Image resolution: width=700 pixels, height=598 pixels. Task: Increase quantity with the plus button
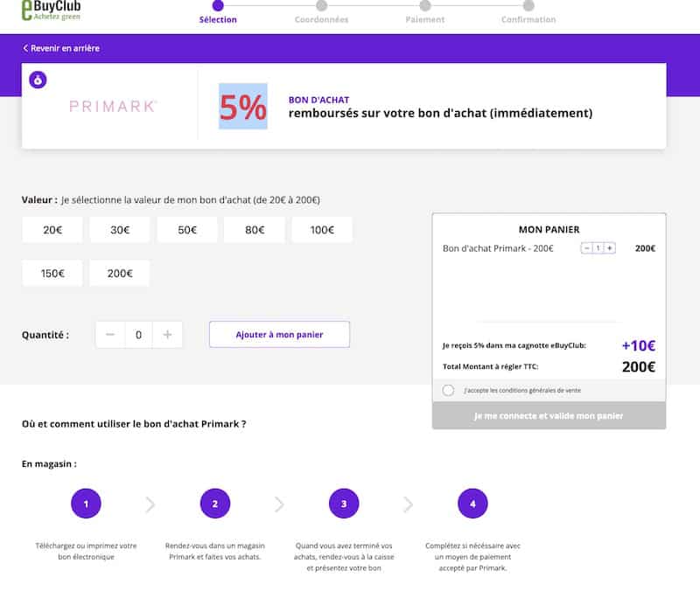[168, 334]
